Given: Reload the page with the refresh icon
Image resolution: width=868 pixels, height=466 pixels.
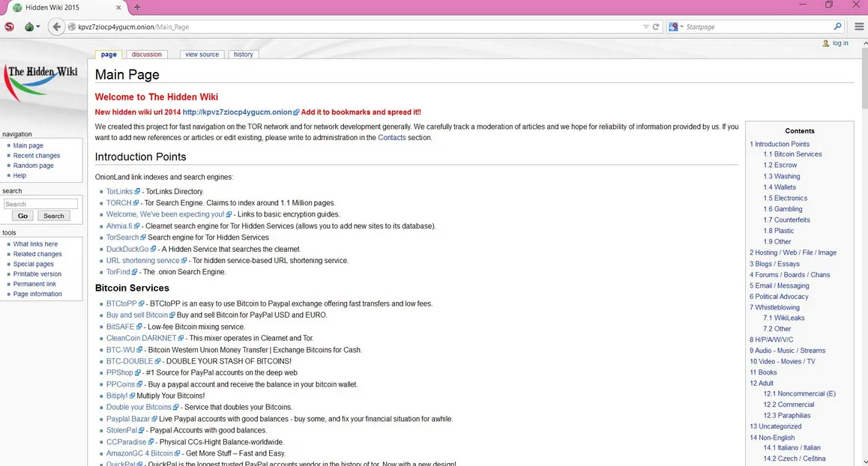Looking at the screenshot, I should [656, 26].
